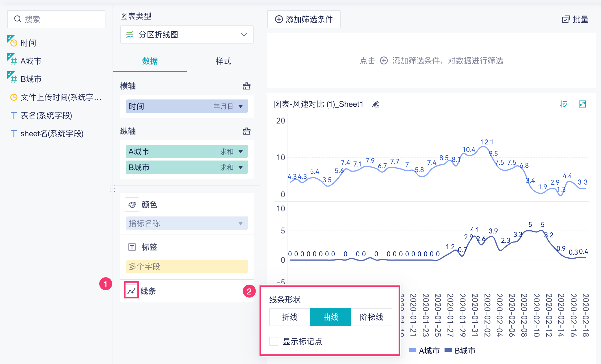This screenshot has width=601, height=364.
Task: Switch to the 数据 tab
Action: (150, 61)
